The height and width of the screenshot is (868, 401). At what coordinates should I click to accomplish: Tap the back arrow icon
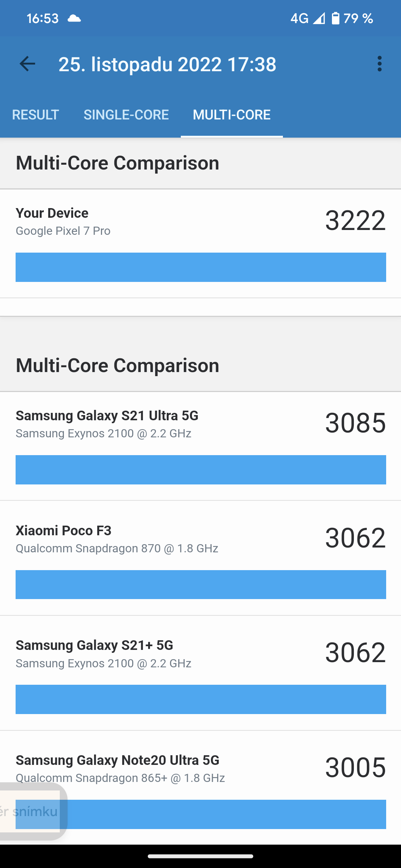27,64
